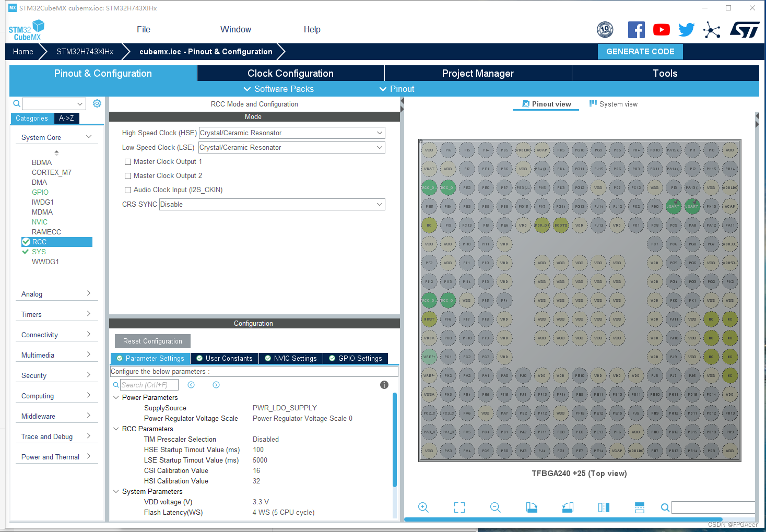Show parameter info with the 'i' icon

384,385
